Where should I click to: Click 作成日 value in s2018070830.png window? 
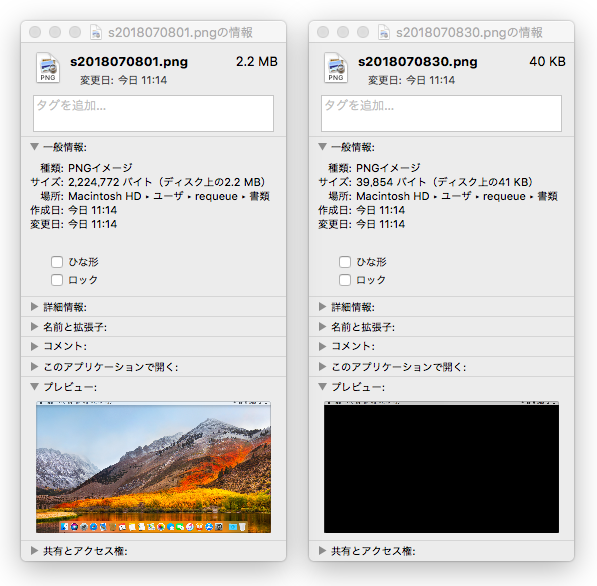pyautogui.click(x=380, y=210)
